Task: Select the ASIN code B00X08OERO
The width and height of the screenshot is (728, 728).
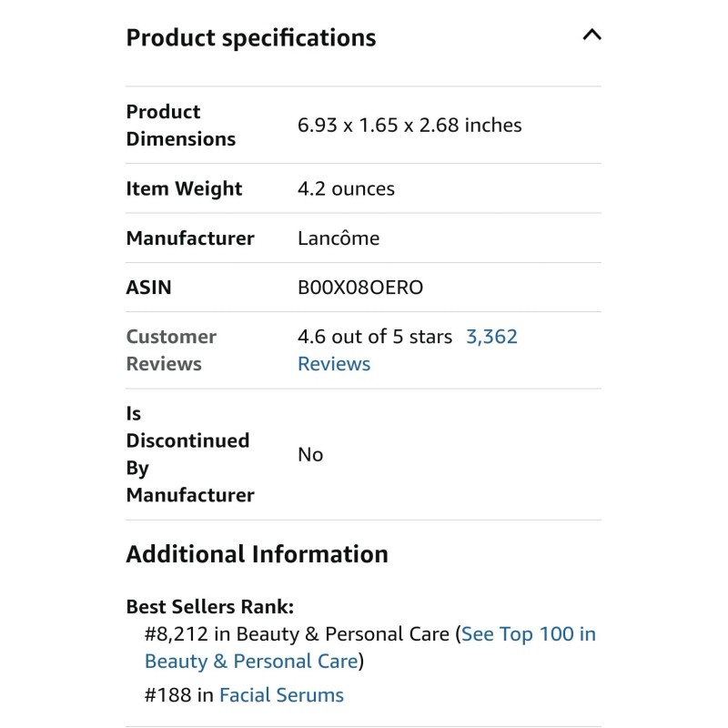Action: 360,288
